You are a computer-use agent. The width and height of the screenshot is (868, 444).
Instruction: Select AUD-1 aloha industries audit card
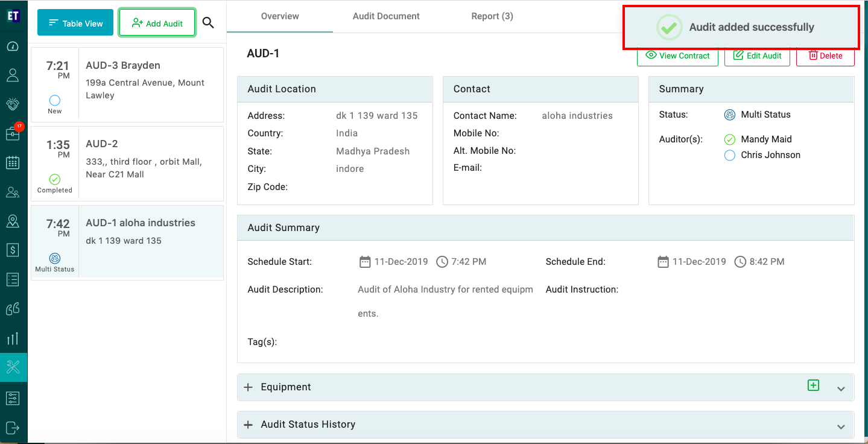tap(127, 242)
